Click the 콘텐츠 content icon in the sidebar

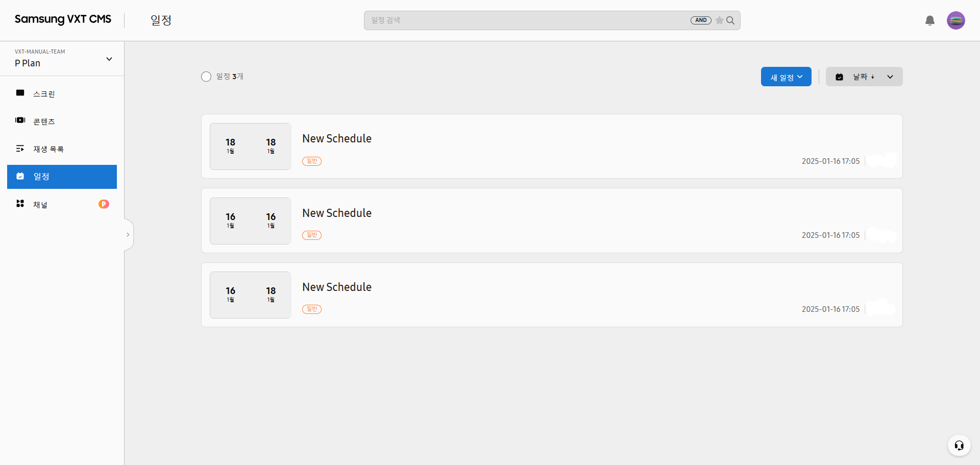coord(20,120)
